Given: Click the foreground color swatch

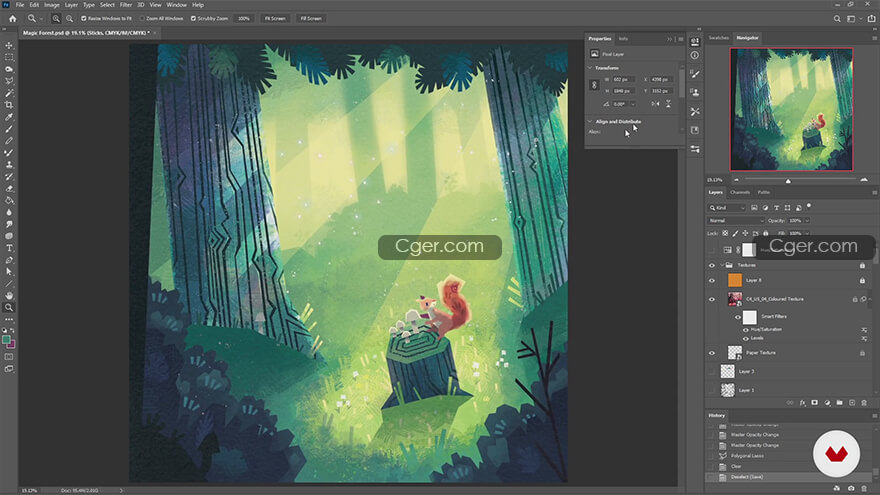Looking at the screenshot, I should tap(8, 339).
